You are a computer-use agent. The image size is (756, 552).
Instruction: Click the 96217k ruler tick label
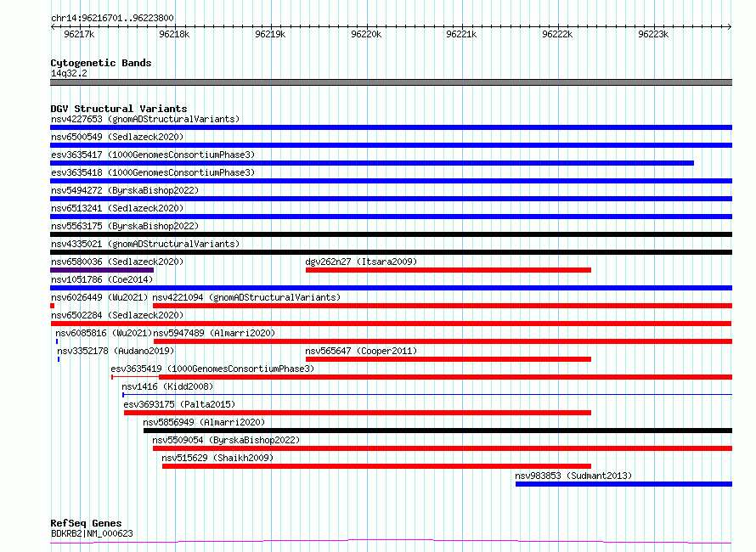pos(79,34)
